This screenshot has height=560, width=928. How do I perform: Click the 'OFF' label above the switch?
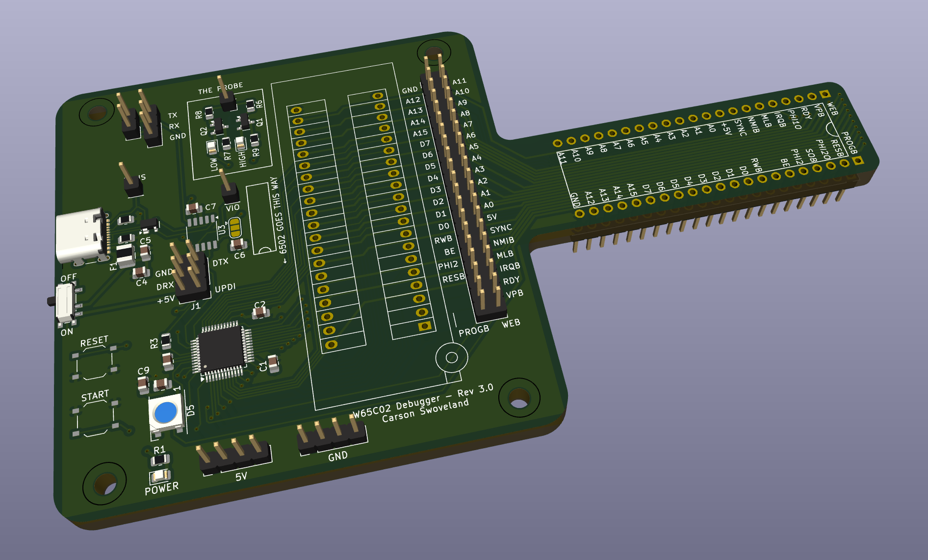69,278
